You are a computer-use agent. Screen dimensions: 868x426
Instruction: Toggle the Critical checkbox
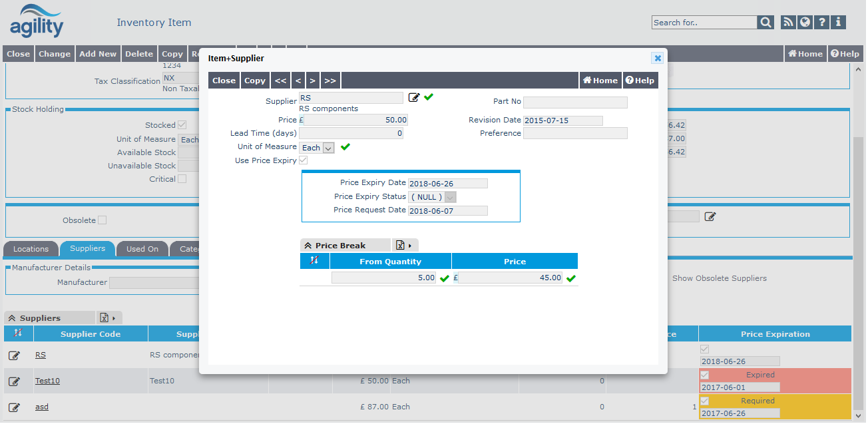pos(182,179)
